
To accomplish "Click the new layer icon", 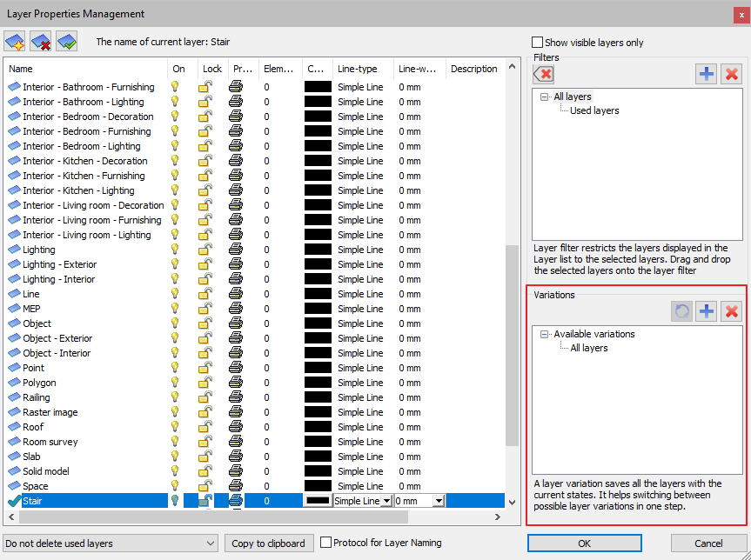I will click(15, 42).
